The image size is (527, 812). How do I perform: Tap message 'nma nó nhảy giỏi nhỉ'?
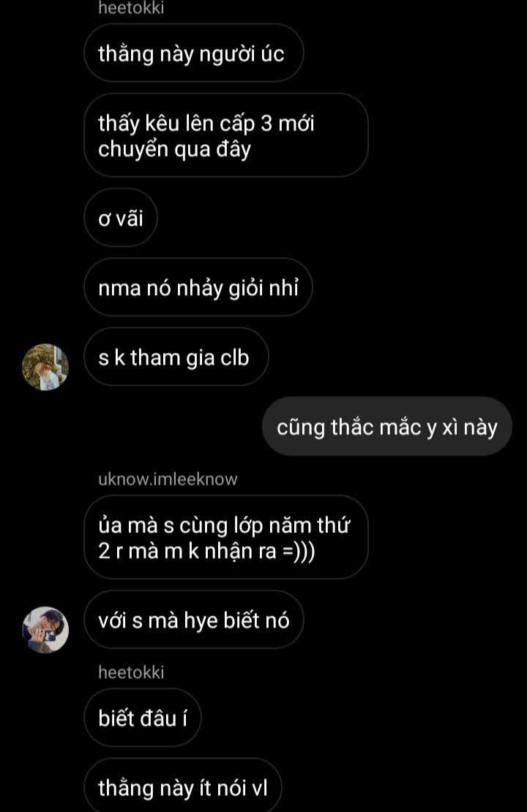click(x=198, y=287)
